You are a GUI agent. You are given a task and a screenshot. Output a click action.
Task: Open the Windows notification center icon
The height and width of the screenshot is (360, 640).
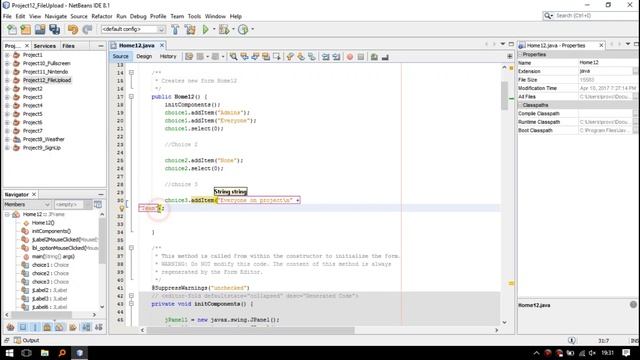[627, 353]
